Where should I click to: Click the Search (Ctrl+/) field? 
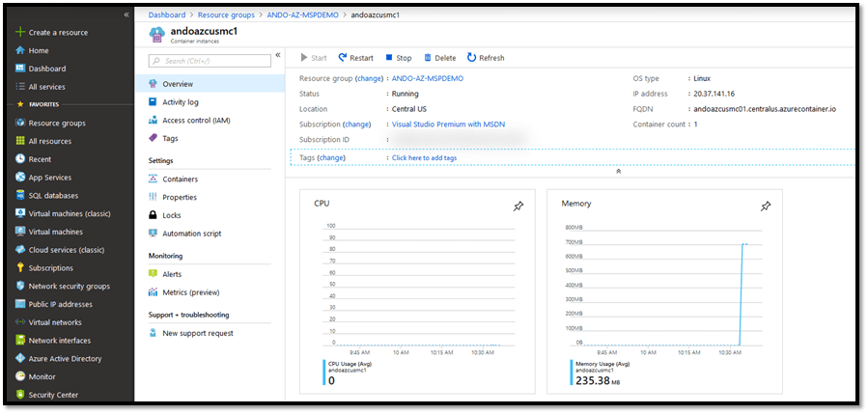pos(210,61)
